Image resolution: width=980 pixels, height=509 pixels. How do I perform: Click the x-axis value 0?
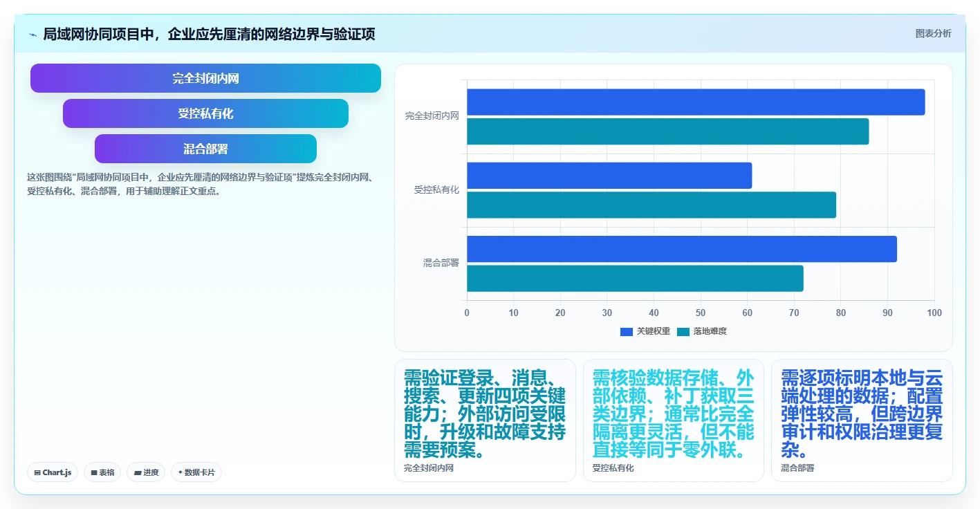[467, 313]
